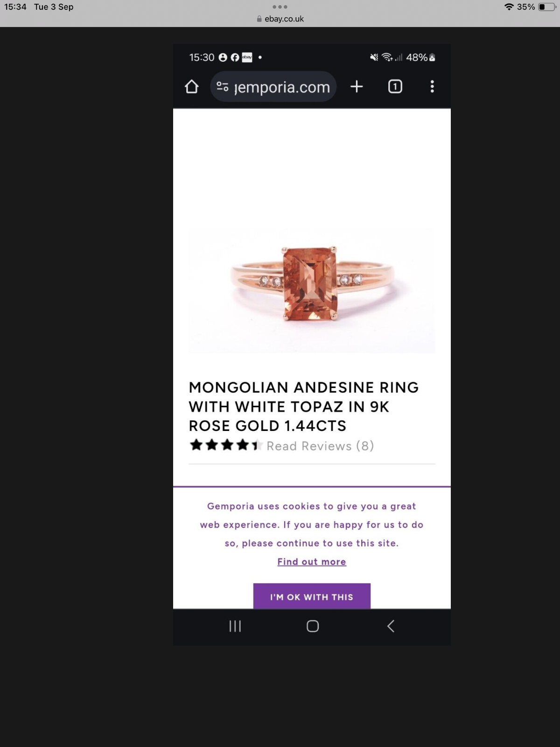Image resolution: width=560 pixels, height=747 pixels.
Task: Tap the Android back arrow
Action: (x=391, y=626)
